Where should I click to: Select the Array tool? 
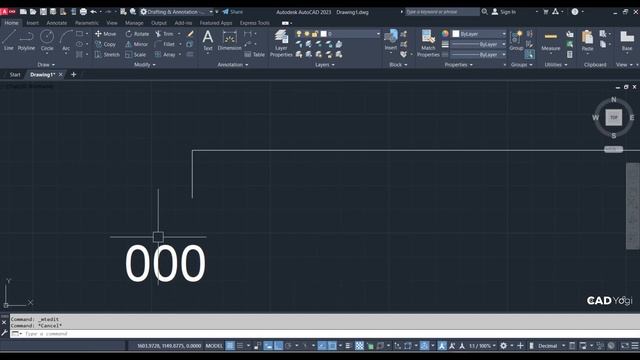click(x=165, y=54)
